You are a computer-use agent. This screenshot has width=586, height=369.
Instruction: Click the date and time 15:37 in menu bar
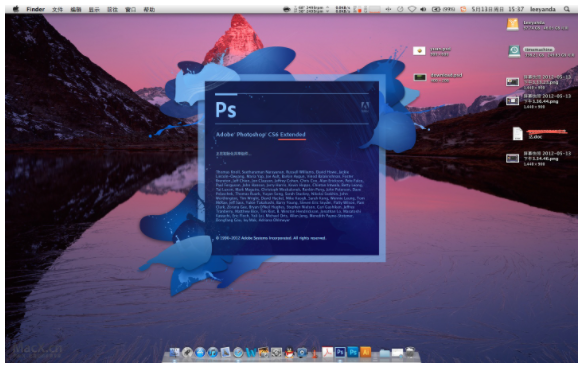pyautogui.click(x=498, y=9)
